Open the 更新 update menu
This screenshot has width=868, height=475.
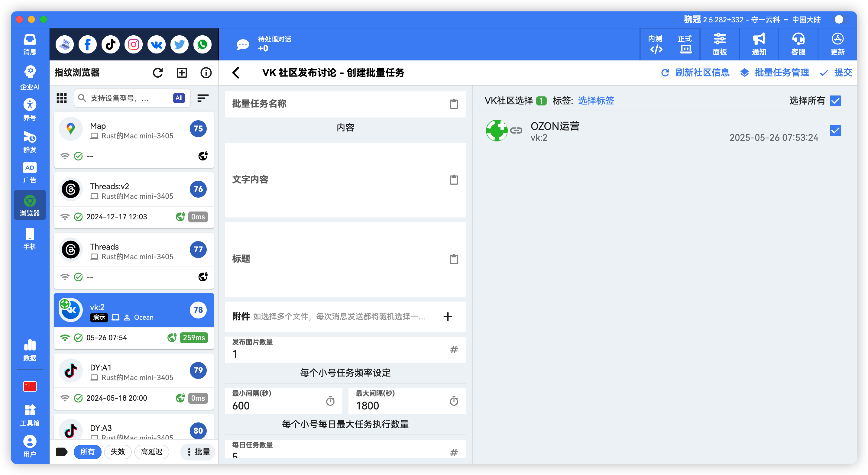pyautogui.click(x=838, y=44)
